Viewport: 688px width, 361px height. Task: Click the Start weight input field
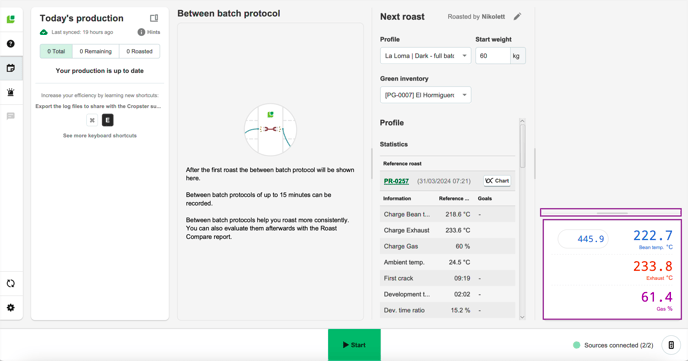point(493,56)
